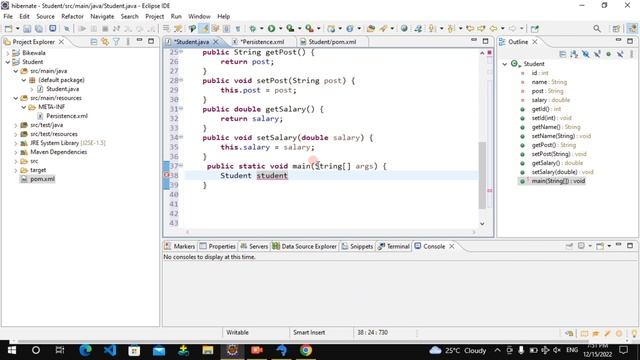This screenshot has height=360, width=640.
Task: Run the program with green Run icon
Action: [271, 29]
